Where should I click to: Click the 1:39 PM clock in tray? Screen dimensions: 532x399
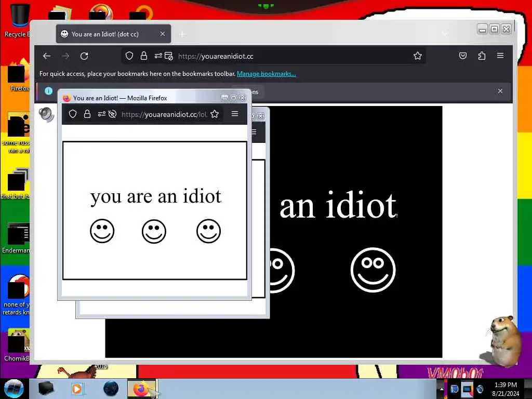(506, 385)
